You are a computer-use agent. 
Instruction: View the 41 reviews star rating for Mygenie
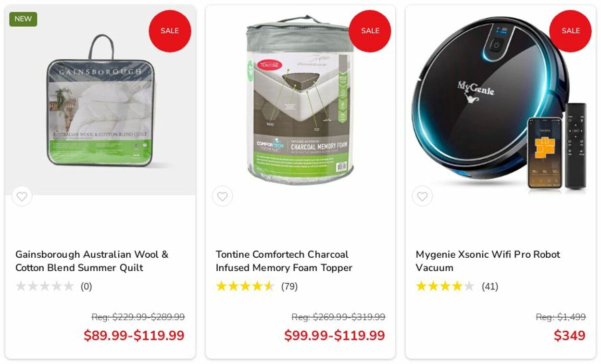[445, 287]
